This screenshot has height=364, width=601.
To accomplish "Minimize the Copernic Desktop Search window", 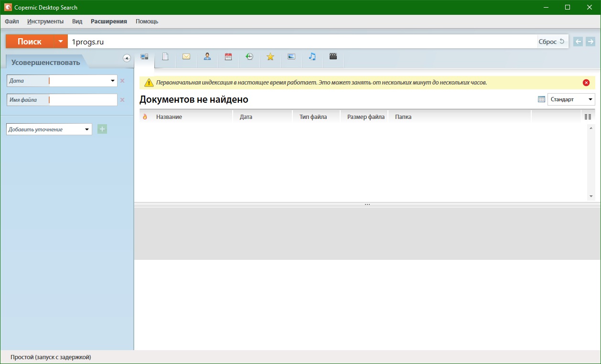I will [x=546, y=7].
